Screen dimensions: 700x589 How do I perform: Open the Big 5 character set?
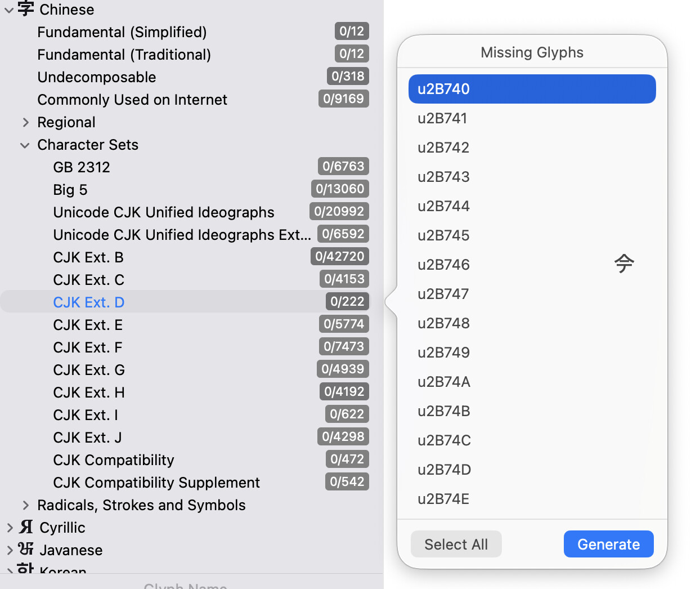point(70,190)
